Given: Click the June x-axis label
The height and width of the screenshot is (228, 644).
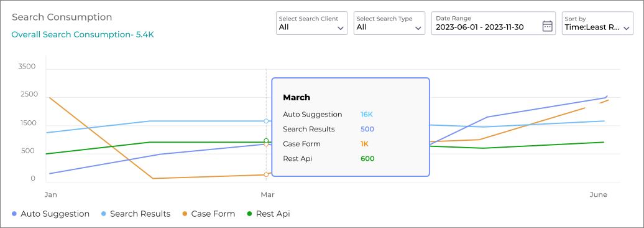Looking at the screenshot, I should click(598, 194).
